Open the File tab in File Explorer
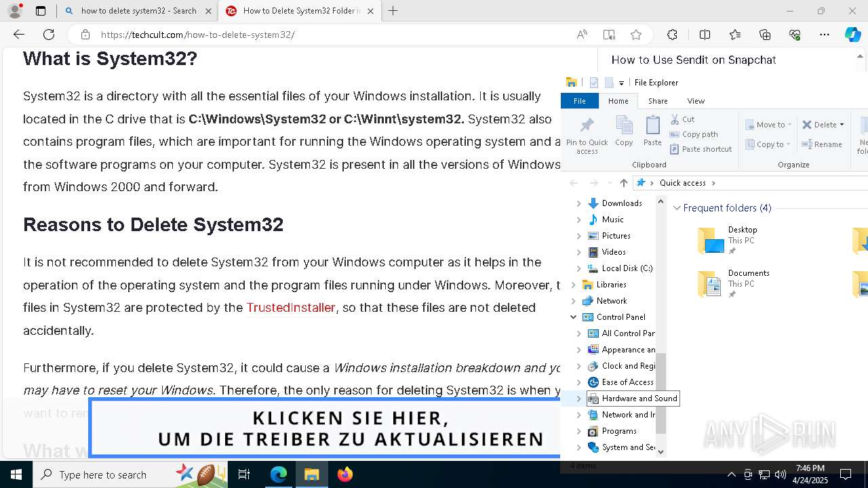Image resolution: width=868 pixels, height=488 pixels. [x=580, y=101]
